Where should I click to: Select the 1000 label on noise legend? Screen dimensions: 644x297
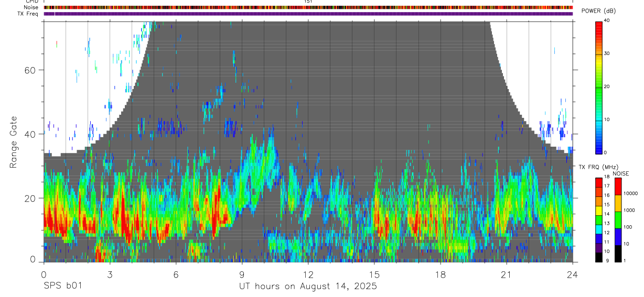coord(628,210)
